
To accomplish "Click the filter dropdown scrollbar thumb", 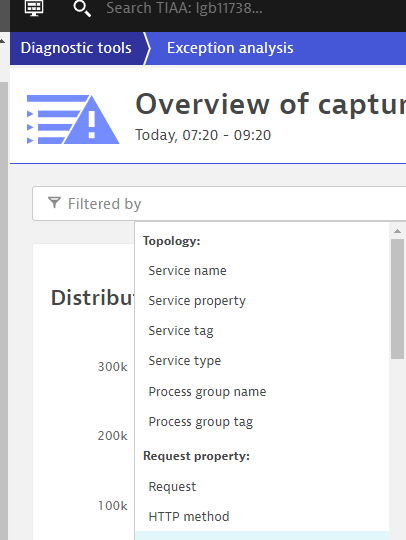I will click(397, 299).
